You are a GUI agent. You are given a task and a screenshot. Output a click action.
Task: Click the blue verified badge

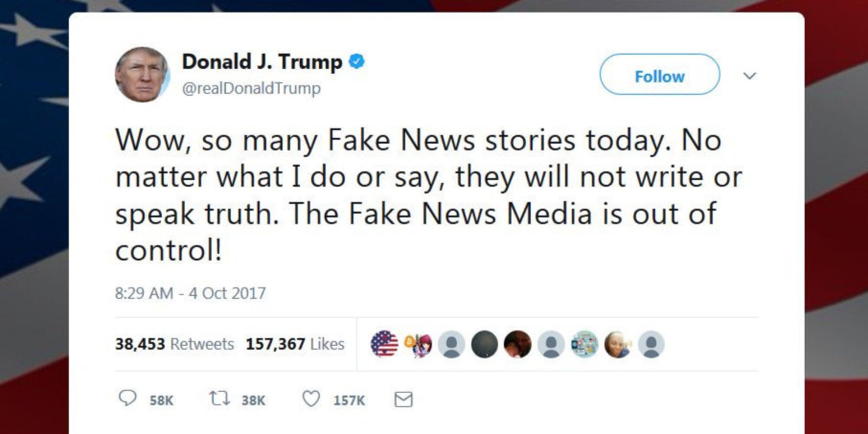357,62
